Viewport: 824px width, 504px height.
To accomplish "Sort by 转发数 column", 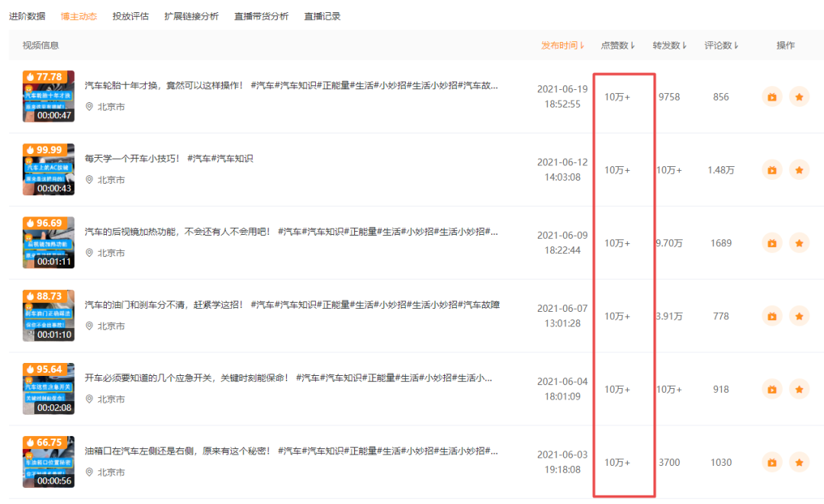I will click(670, 46).
